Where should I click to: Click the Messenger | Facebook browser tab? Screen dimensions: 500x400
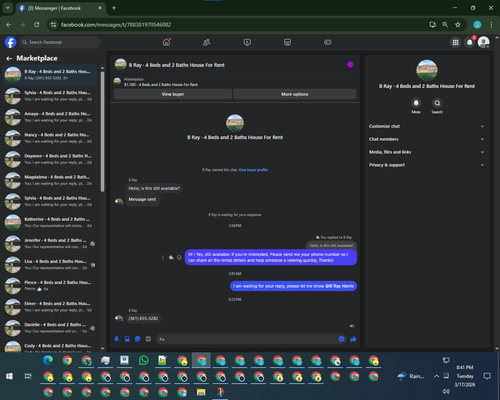(x=60, y=8)
